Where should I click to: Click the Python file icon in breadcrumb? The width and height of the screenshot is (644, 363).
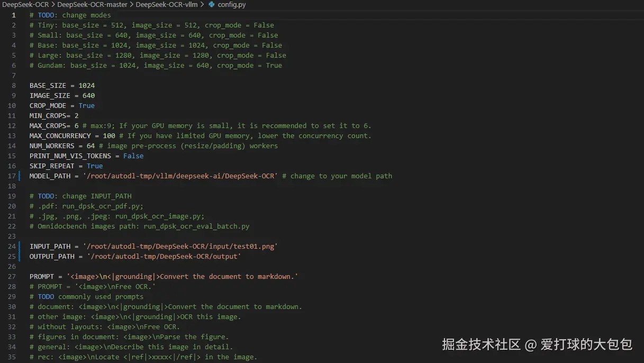(212, 5)
